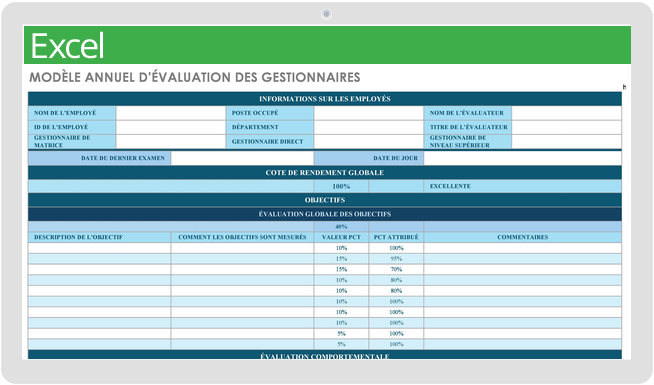
Task: Click the POSTE OCCUPÉ label cell
Action: pyautogui.click(x=269, y=113)
